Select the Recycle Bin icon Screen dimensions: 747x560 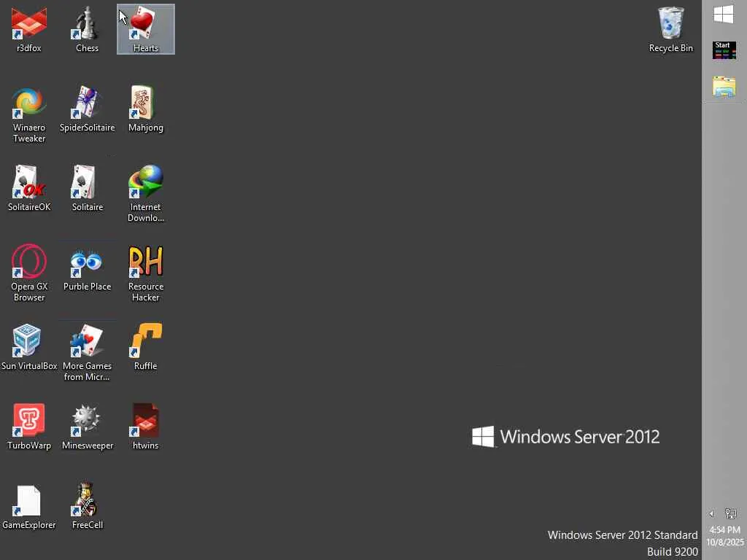pos(671,29)
